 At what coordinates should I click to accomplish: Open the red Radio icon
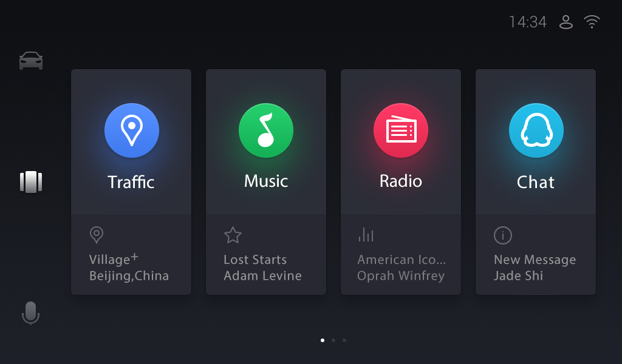(401, 130)
